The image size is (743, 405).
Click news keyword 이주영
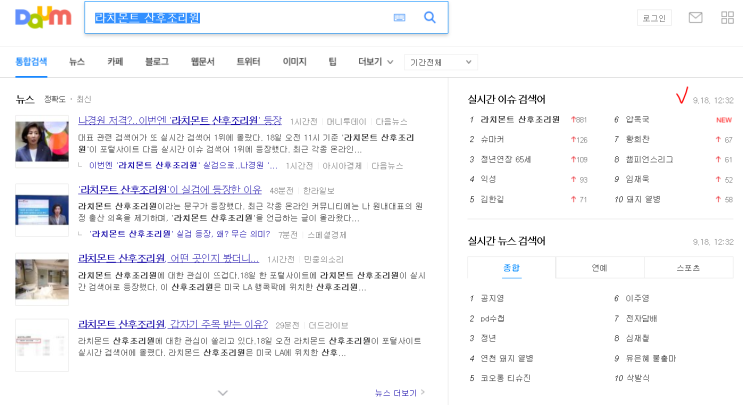(637, 298)
